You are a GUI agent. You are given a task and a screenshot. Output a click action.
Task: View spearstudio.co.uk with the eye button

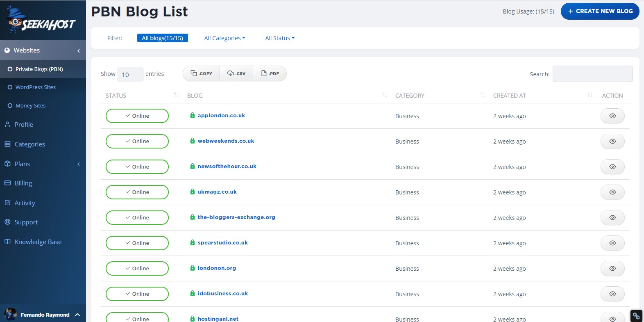pyautogui.click(x=612, y=243)
